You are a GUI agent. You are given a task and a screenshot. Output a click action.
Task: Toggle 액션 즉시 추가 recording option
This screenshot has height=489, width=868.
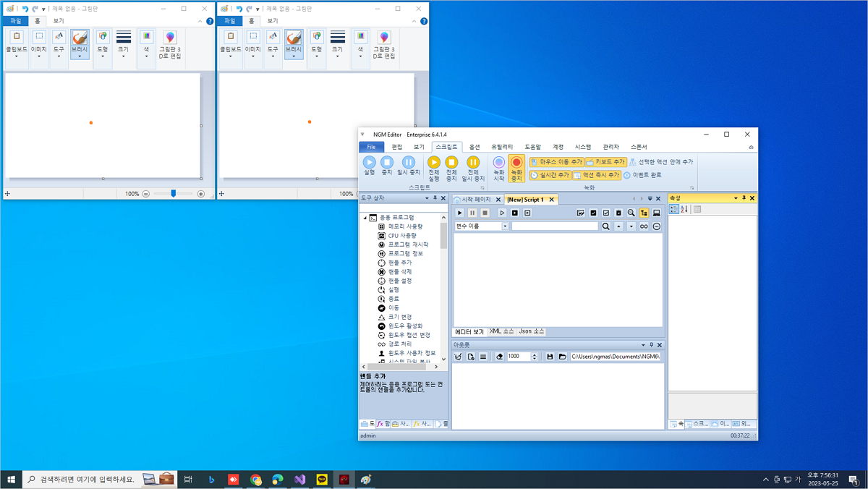click(x=597, y=175)
